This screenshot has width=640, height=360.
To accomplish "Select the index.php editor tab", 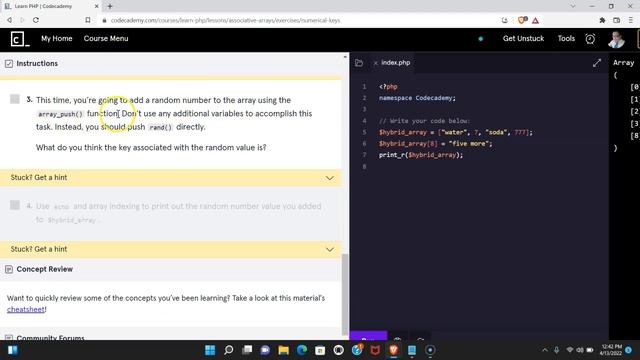I will pos(396,63).
